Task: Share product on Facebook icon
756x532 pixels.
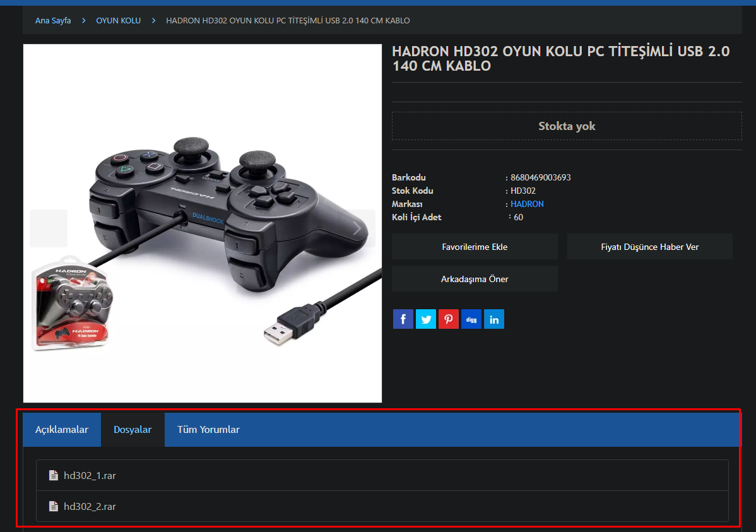Action: tap(403, 319)
